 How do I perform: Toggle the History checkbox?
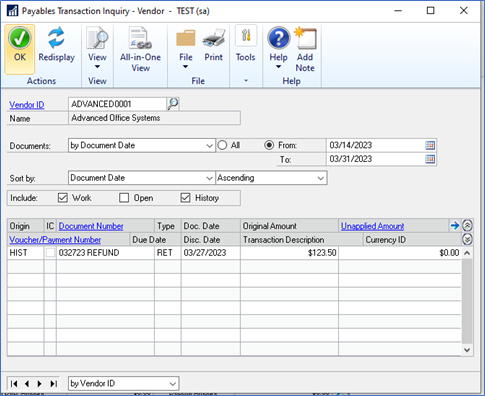point(185,198)
